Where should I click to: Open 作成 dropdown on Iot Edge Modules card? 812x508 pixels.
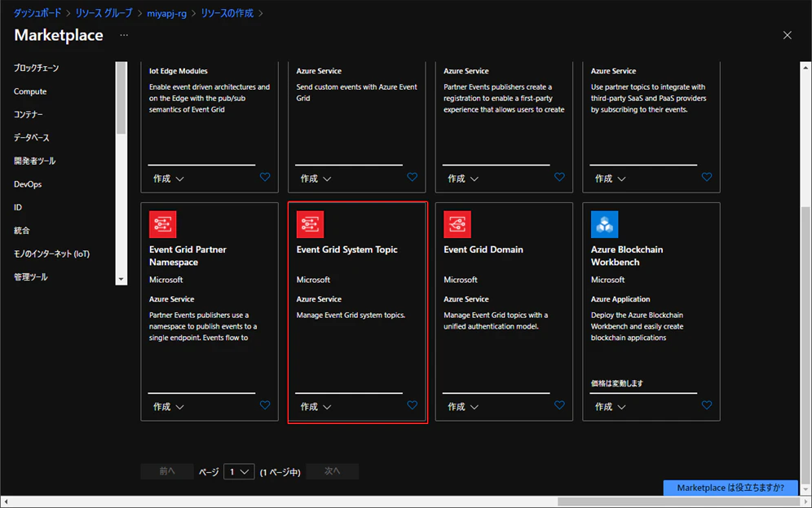[168, 179]
